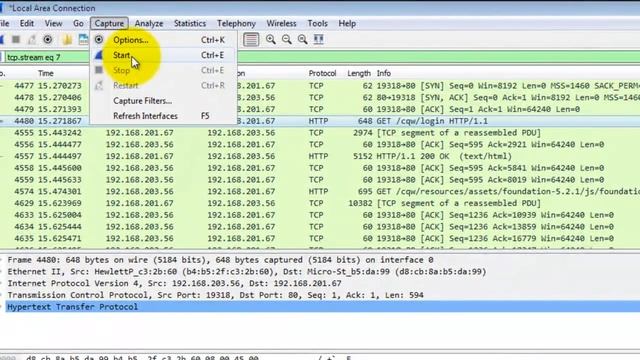The image size is (640, 360).
Task: Sort packets by the Info column
Action: (x=384, y=73)
